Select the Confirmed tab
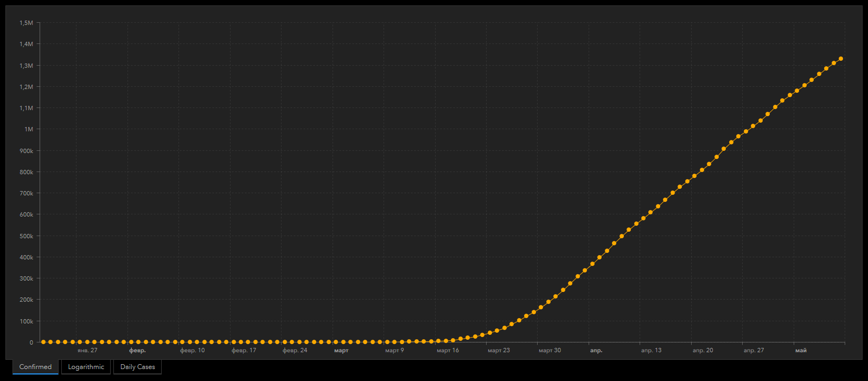The height and width of the screenshot is (381, 868). click(x=35, y=367)
